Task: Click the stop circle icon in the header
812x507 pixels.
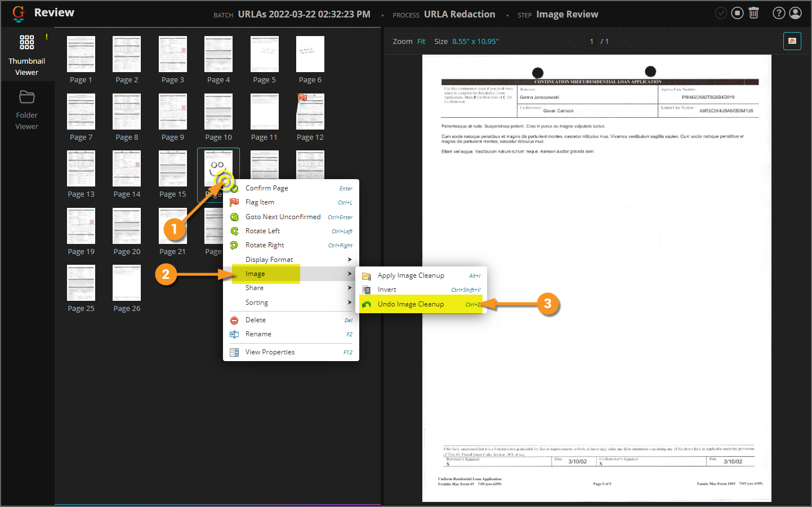Action: tap(737, 13)
